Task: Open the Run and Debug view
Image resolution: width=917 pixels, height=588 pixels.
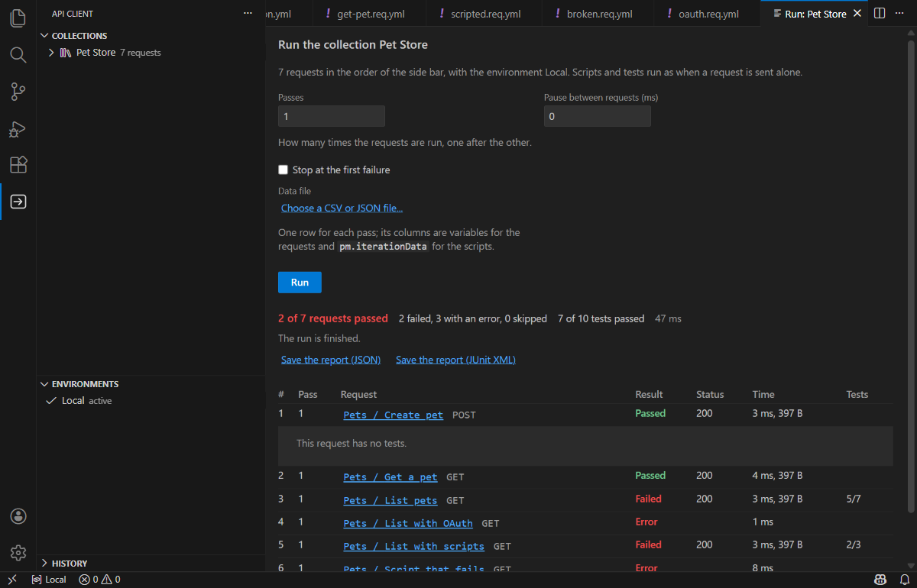Action: pos(18,128)
